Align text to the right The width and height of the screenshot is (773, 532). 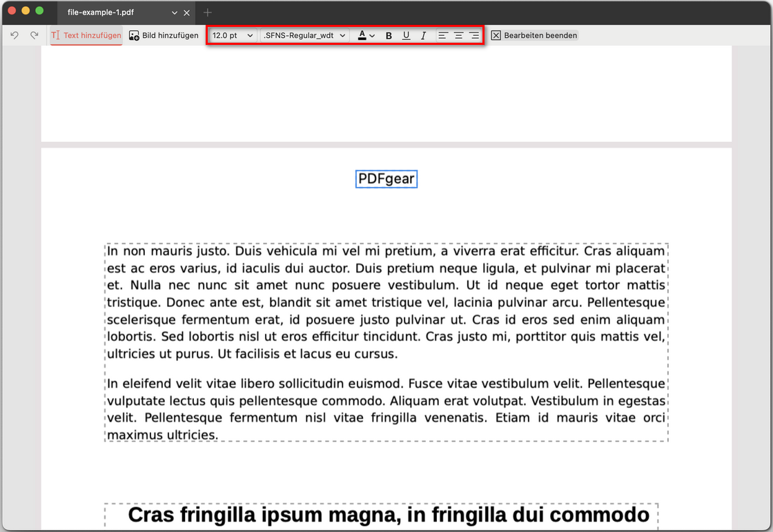473,35
